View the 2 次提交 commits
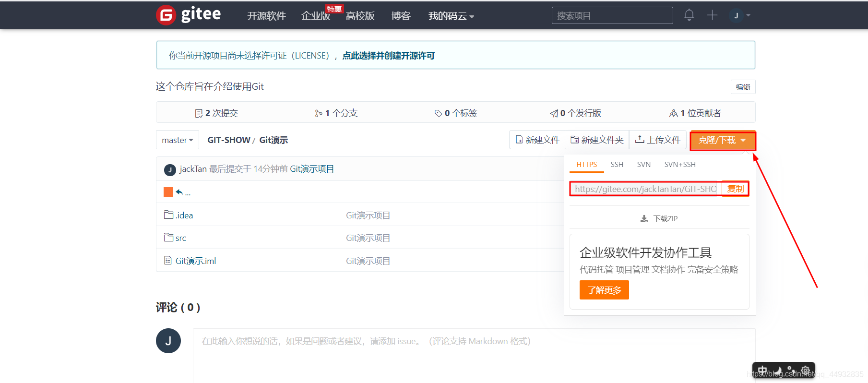The image size is (868, 383). (216, 113)
